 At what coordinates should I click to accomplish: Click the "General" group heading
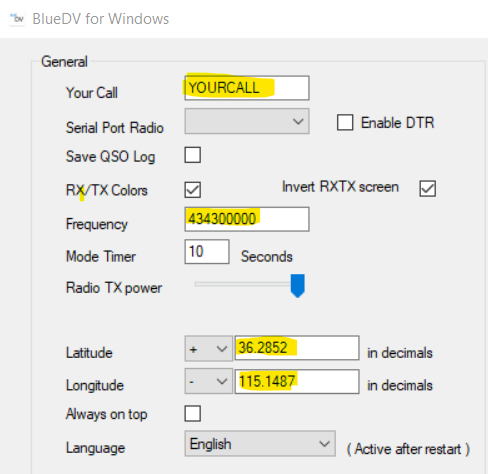tap(64, 62)
